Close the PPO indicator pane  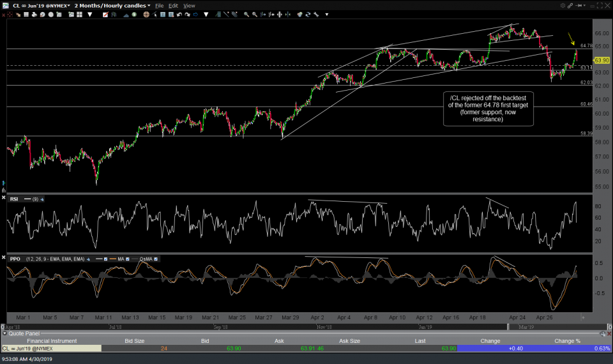[x=3, y=257]
